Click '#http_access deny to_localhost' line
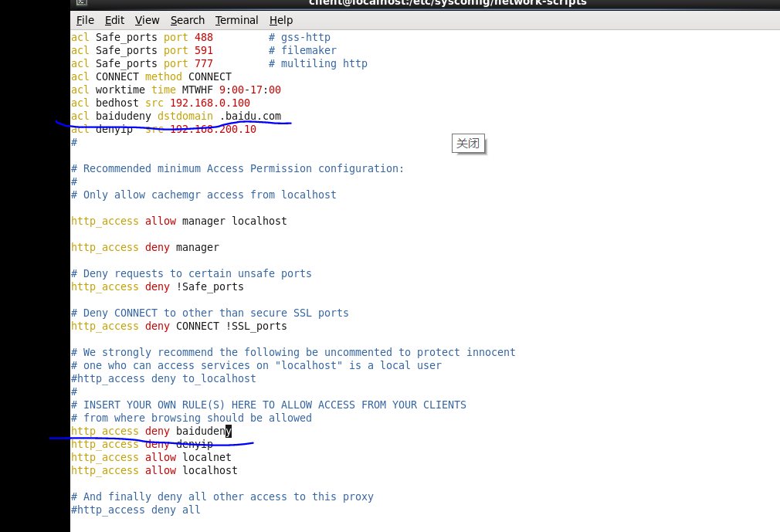The width and height of the screenshot is (780, 532). coord(164,379)
